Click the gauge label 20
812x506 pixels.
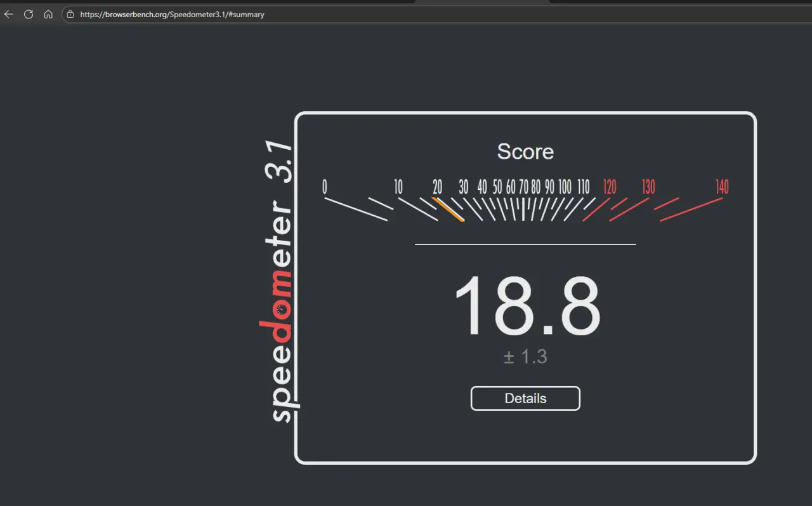(x=437, y=187)
